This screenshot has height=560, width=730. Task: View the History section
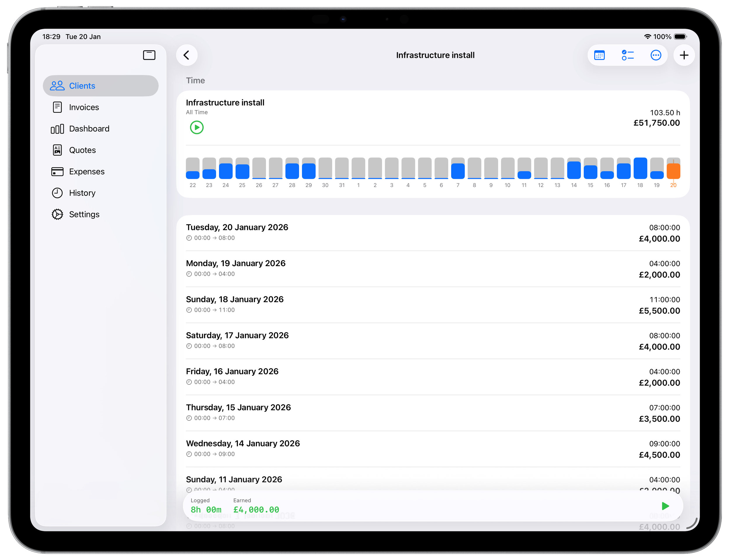82,193
